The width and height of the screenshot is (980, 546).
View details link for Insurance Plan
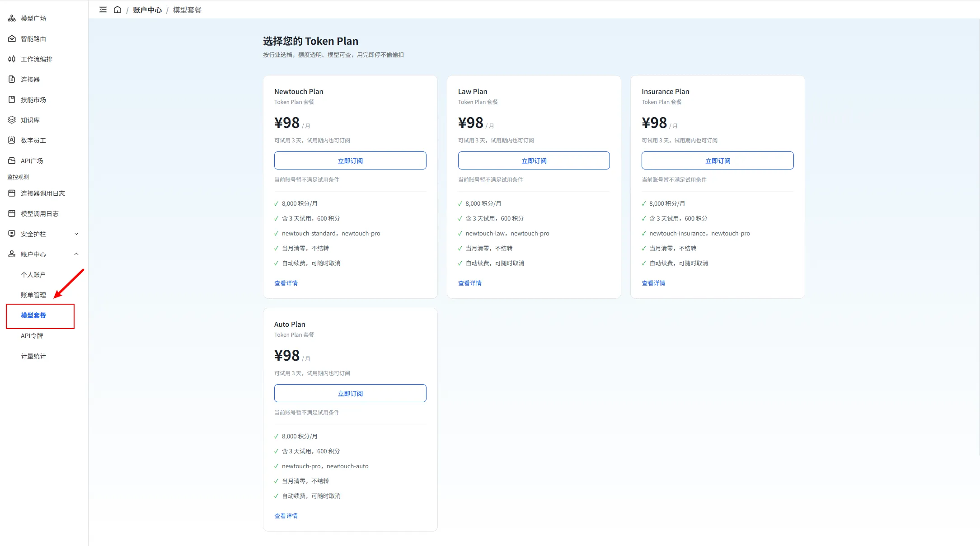(x=653, y=283)
